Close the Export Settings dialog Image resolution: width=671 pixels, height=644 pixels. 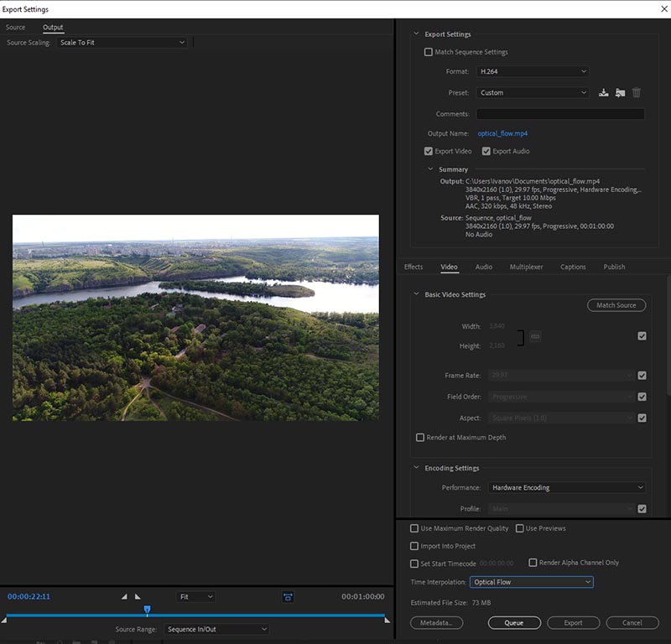[663, 8]
